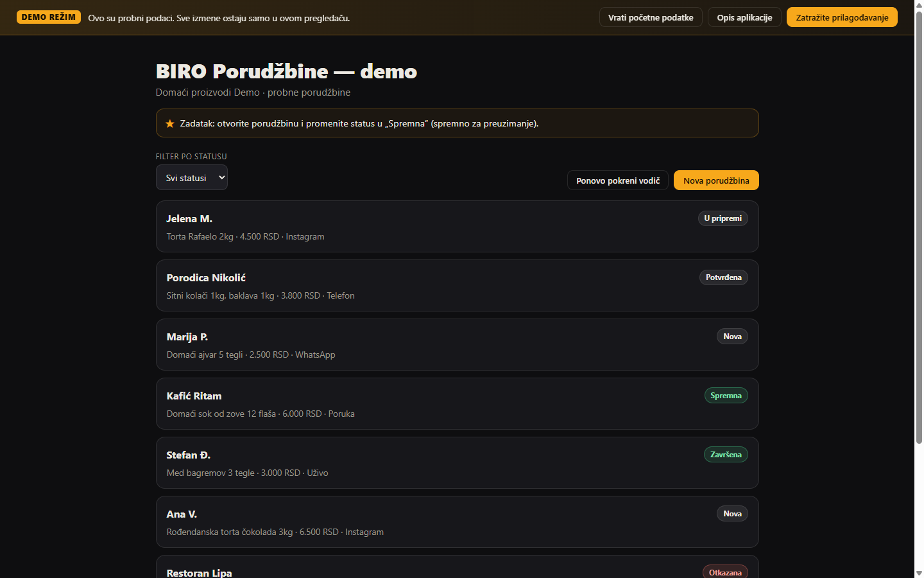Screen dimensions: 924x578
Task: Click the scrollbar down arrow
Action: pos(919,573)
